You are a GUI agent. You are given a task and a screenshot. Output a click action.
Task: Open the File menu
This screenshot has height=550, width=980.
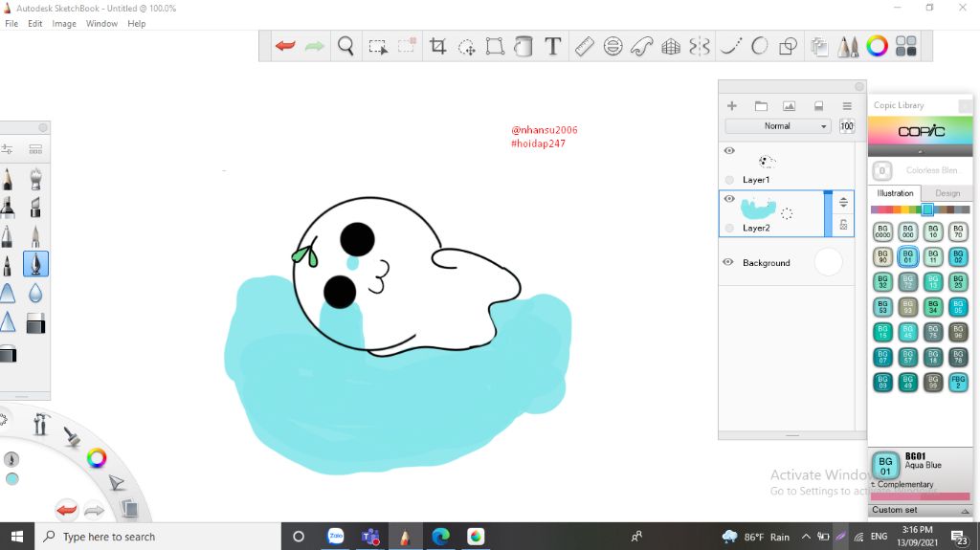pyautogui.click(x=11, y=24)
